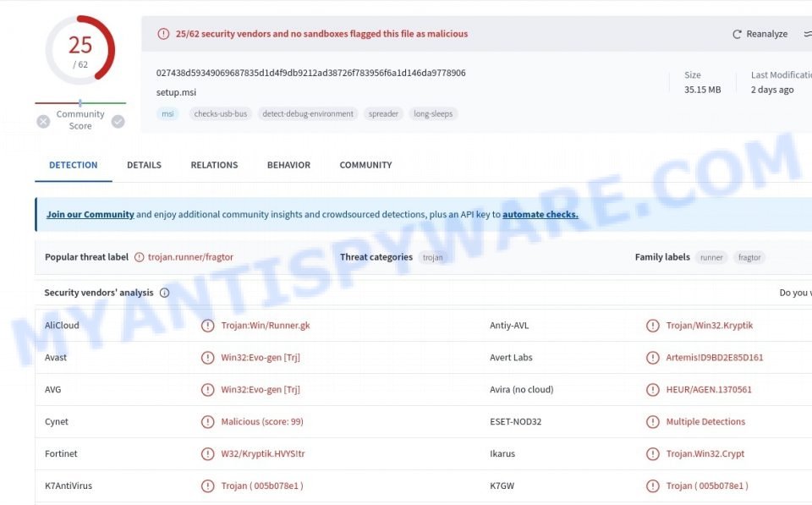Image resolution: width=812 pixels, height=505 pixels.
Task: Click alert icon beside Trojan/Win32.Kryptik
Action: (653, 326)
